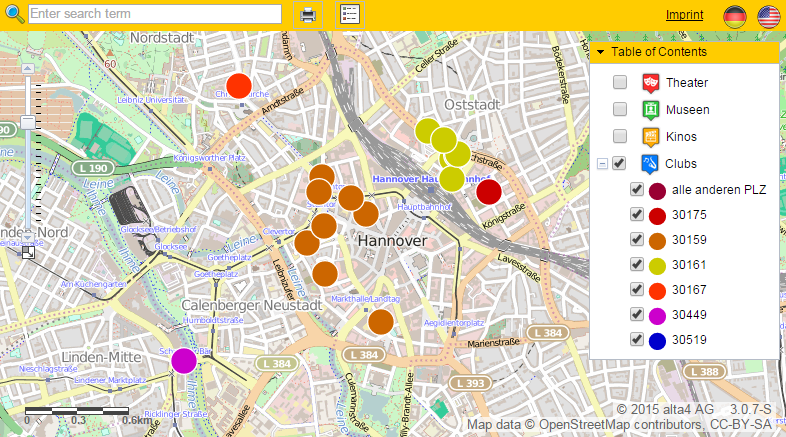
Task: Enable the Theater layer checkbox
Action: point(620,82)
